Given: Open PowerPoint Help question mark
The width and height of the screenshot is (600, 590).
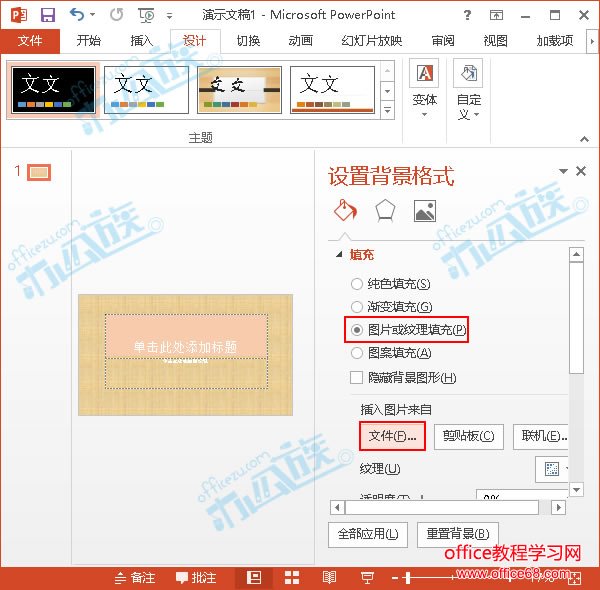Looking at the screenshot, I should tap(467, 15).
